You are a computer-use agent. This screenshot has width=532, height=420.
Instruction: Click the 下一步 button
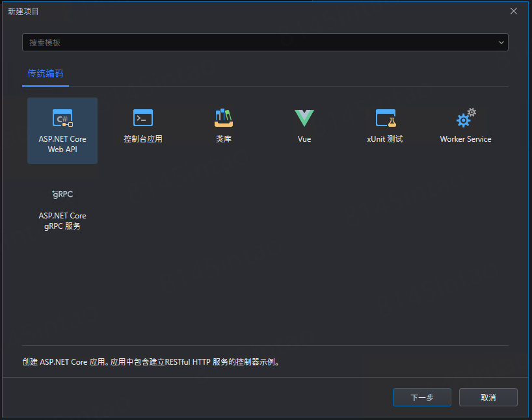[x=421, y=397]
